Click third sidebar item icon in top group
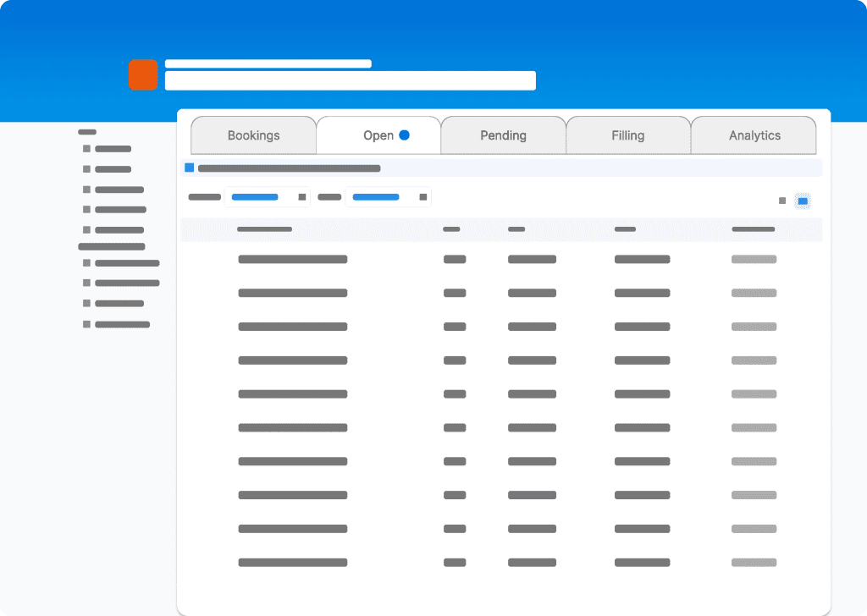The height and width of the screenshot is (616, 867). coord(86,190)
